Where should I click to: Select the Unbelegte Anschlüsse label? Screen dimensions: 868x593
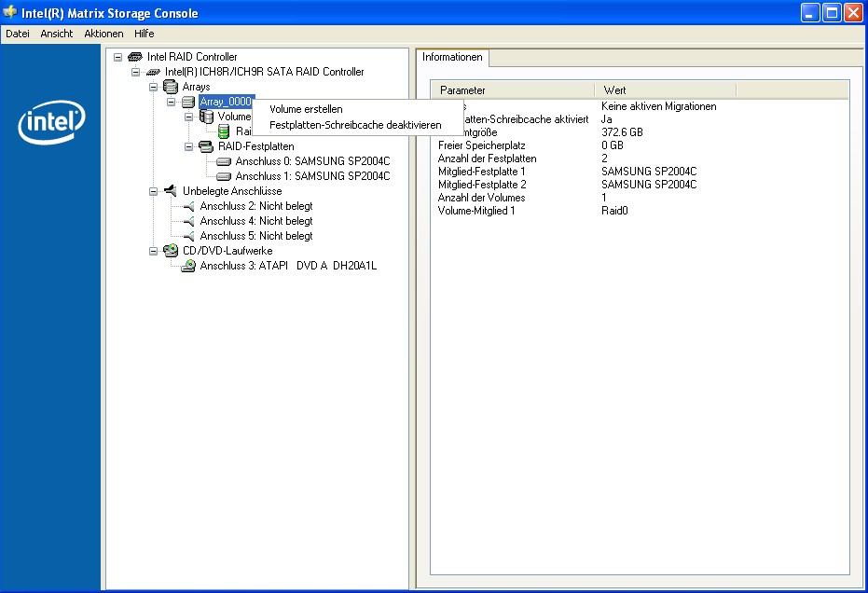click(232, 191)
